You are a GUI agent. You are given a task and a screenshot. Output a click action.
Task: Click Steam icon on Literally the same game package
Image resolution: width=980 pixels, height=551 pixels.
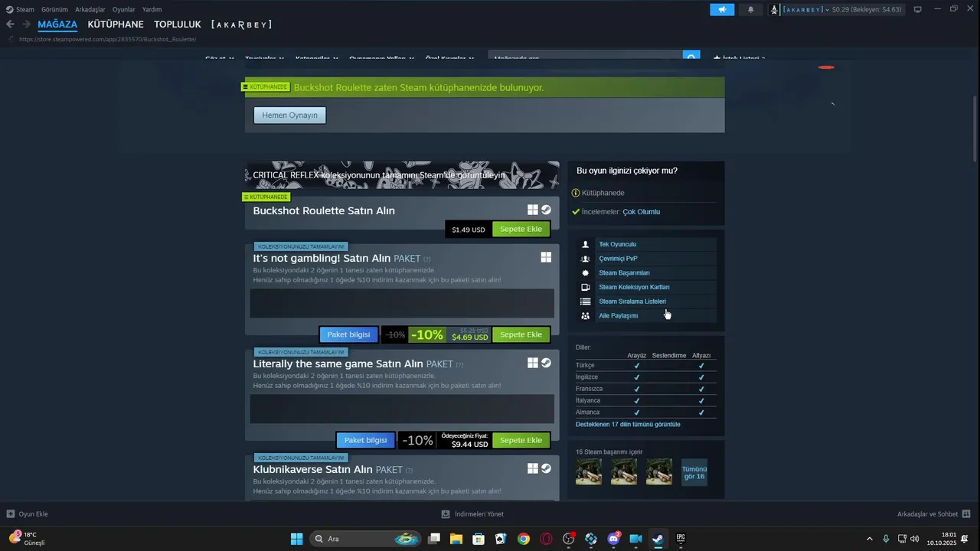[x=546, y=363]
